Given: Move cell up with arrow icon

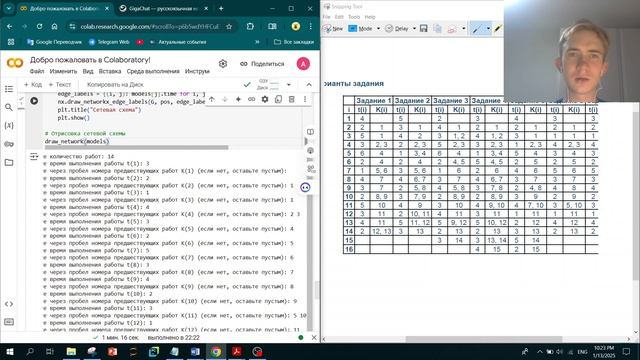Looking at the screenshot, I should (211, 99).
